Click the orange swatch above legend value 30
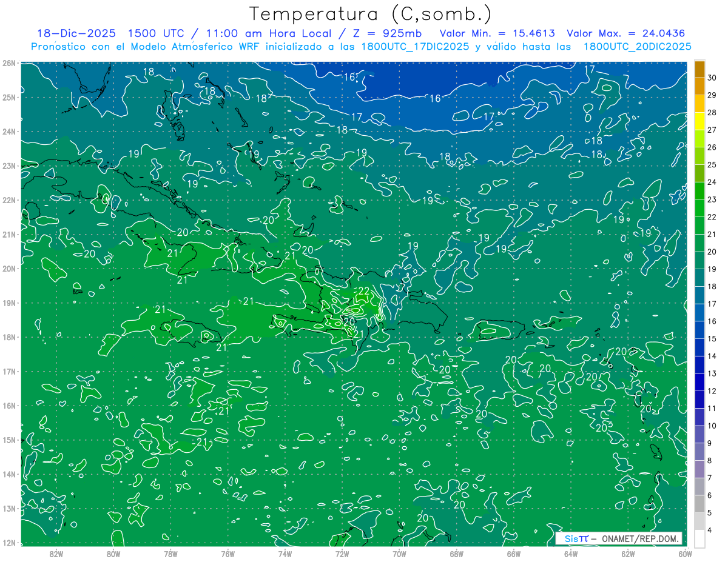This screenshot has height=562, width=728. tap(699, 69)
